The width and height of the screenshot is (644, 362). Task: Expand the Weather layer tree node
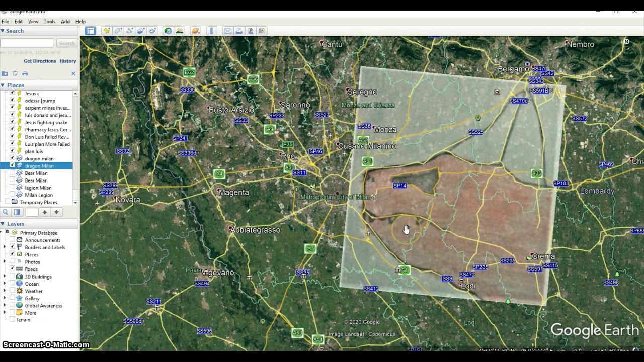pos(5,291)
